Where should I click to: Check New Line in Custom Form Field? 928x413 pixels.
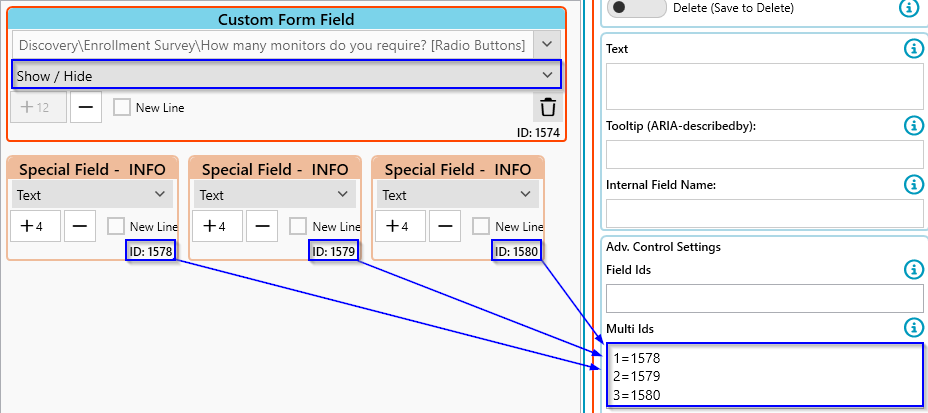tap(122, 108)
